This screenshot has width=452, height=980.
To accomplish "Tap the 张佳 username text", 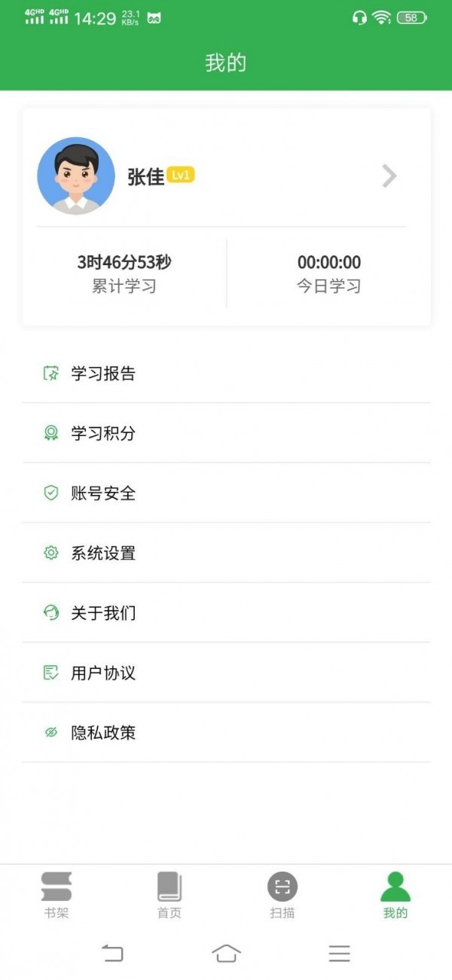I will [x=145, y=177].
